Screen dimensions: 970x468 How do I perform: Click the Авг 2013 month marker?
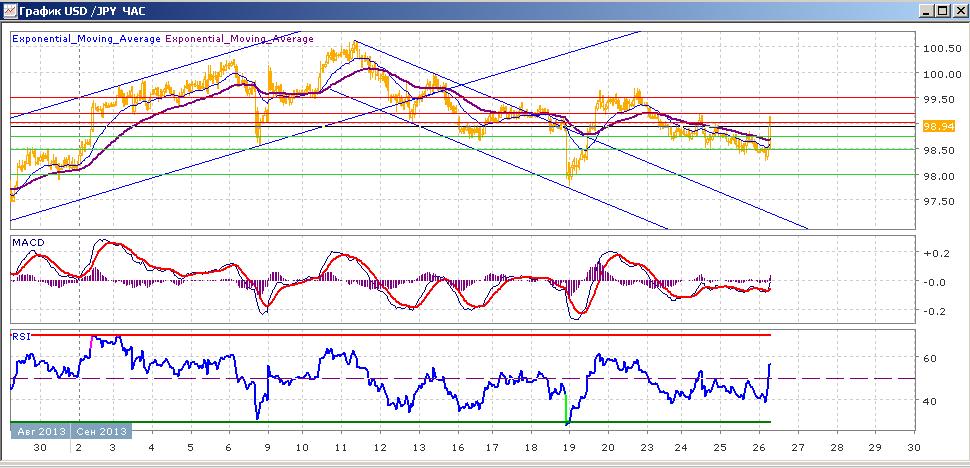coord(41,431)
